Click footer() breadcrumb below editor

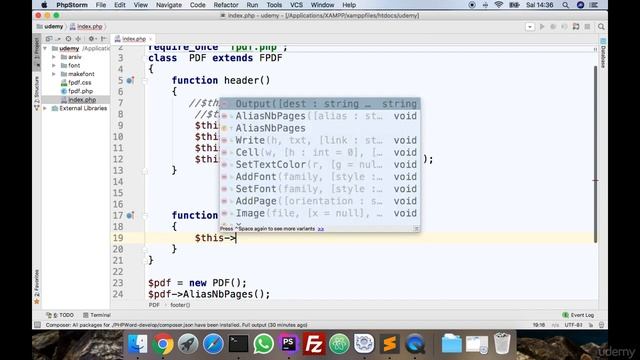tap(180, 305)
